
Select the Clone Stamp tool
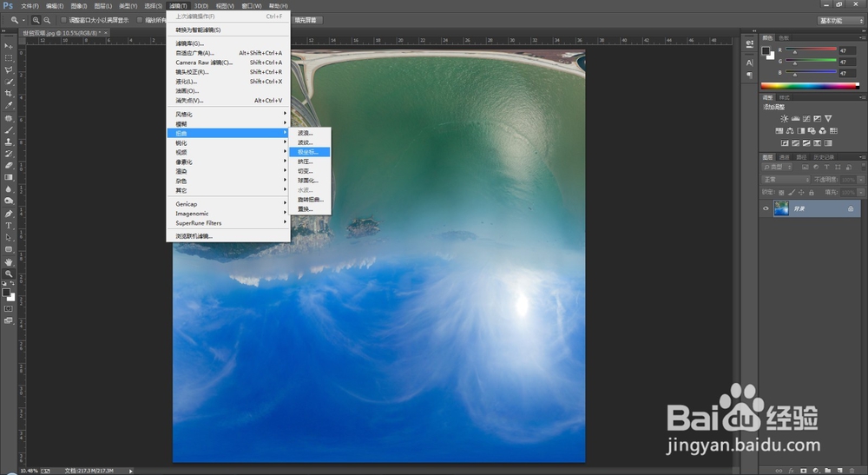pos(9,142)
